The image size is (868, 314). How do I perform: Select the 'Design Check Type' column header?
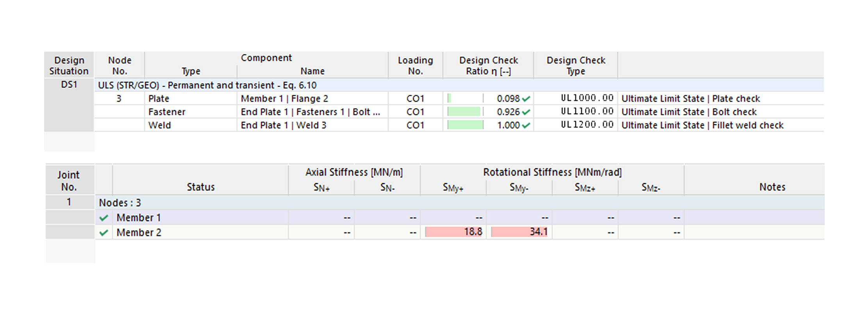click(x=576, y=66)
